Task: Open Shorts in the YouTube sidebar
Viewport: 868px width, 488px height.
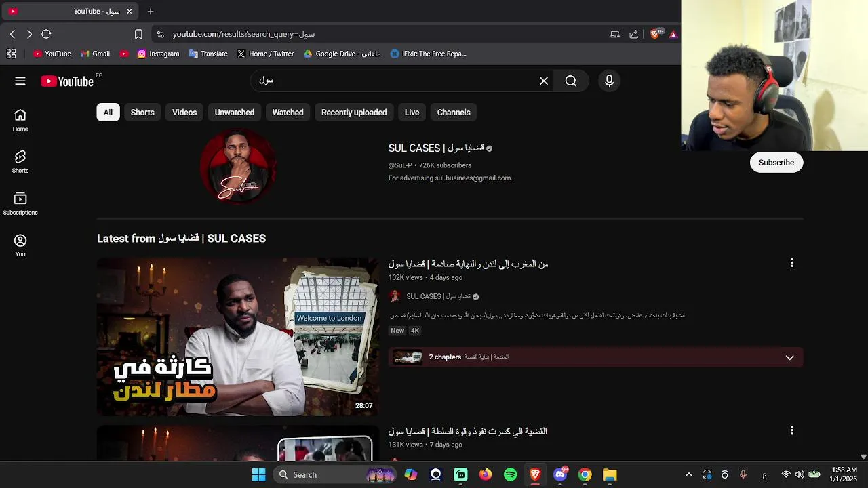Action: pos(20,162)
